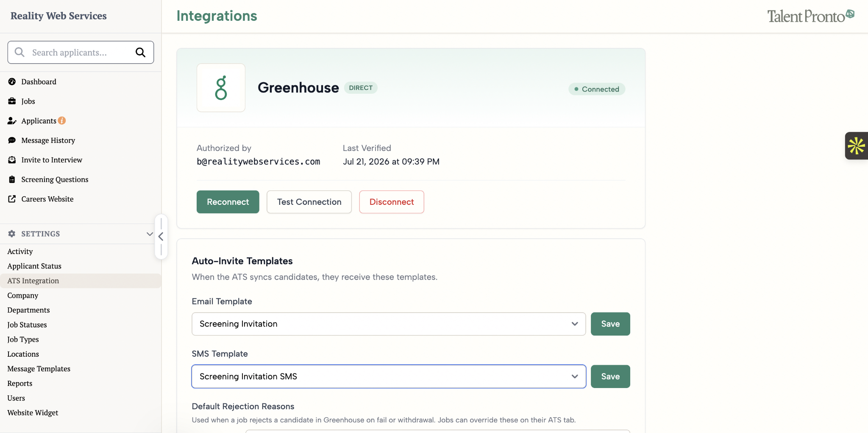Click the Settings gear icon
This screenshot has height=433, width=868.
[x=12, y=234]
